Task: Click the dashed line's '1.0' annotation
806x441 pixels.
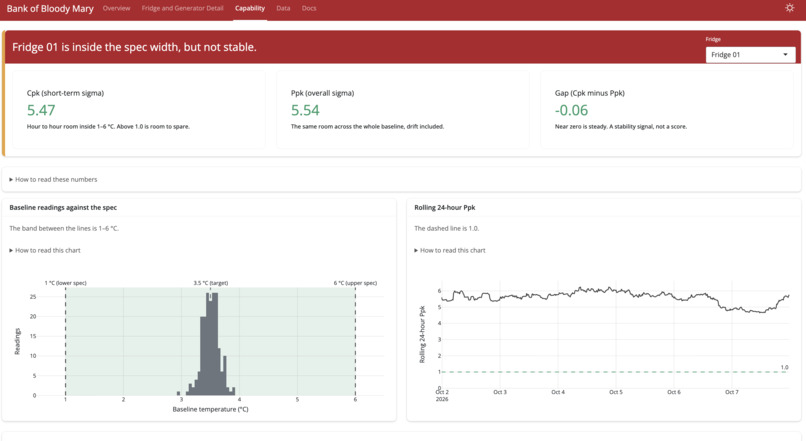Action: click(x=784, y=368)
